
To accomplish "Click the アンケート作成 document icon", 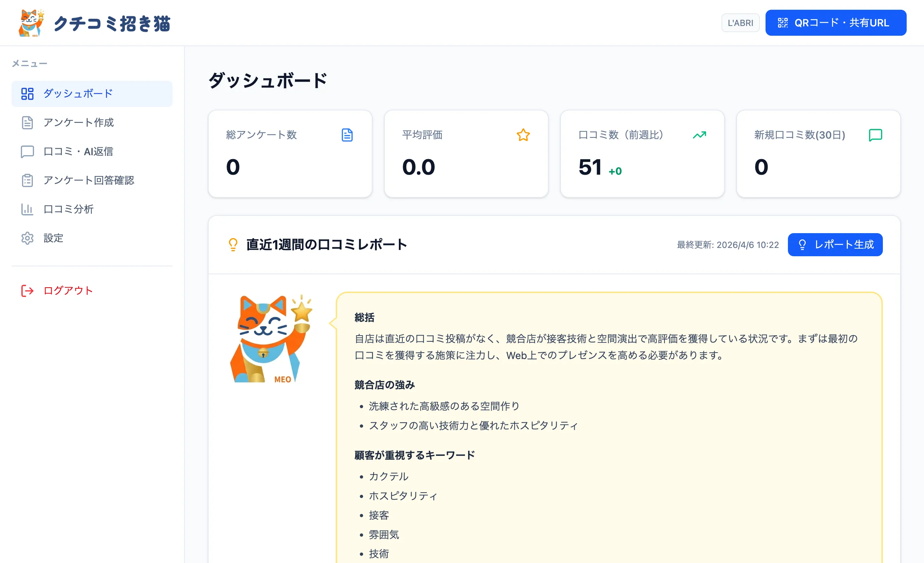I will (27, 123).
